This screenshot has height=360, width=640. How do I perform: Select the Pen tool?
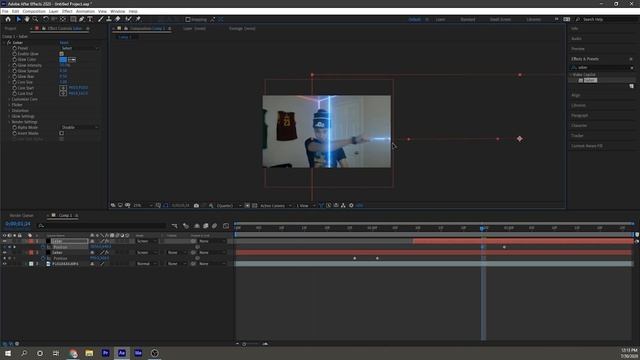(82, 19)
